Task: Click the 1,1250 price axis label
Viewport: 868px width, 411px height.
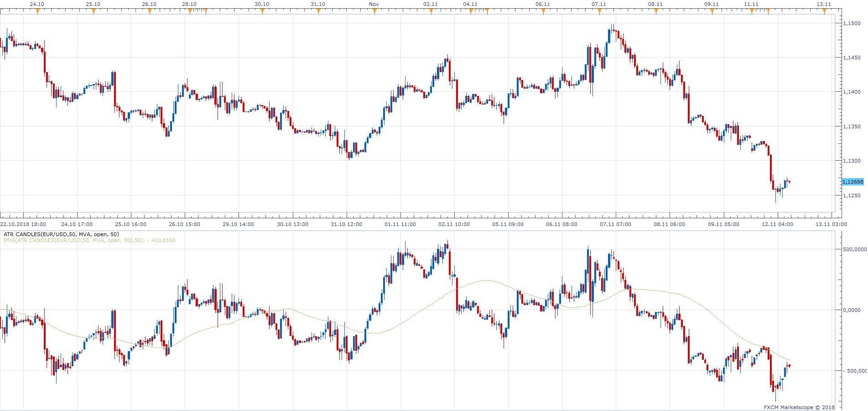Action: tap(852, 195)
